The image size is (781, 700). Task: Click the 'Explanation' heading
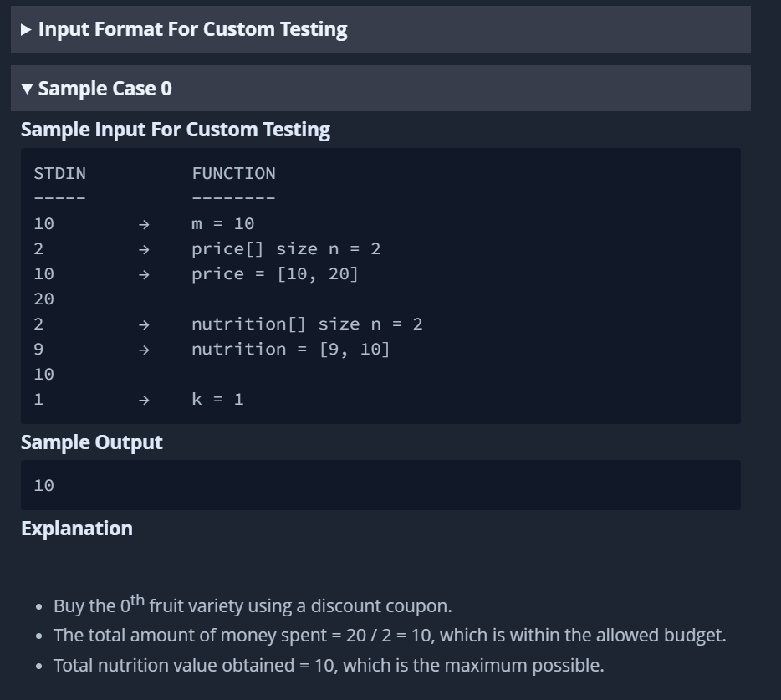point(77,529)
